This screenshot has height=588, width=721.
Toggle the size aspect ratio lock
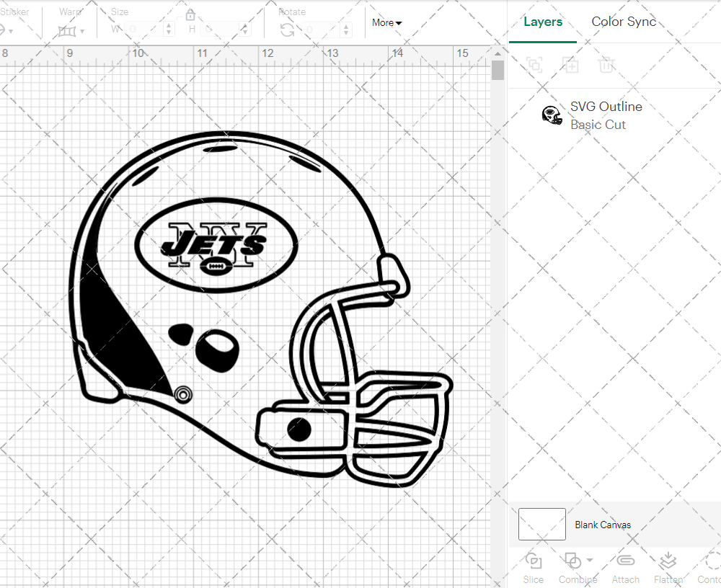click(x=190, y=15)
